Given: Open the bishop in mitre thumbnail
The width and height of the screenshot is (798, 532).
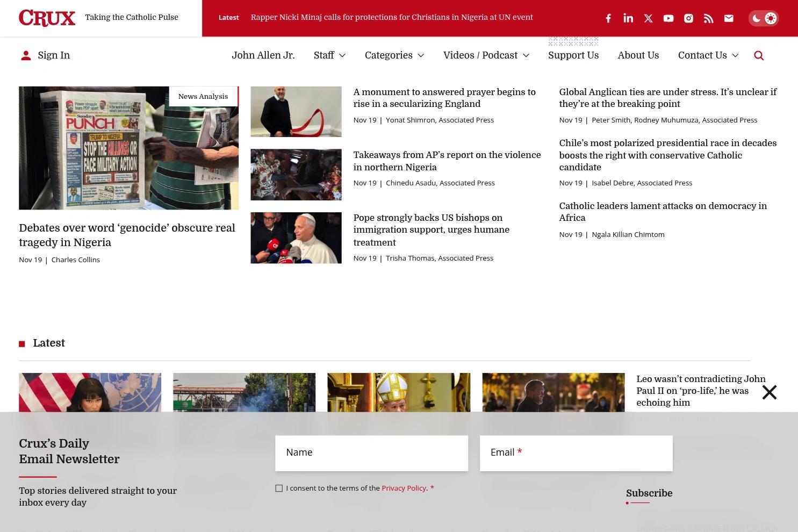Looking at the screenshot, I should coord(399,393).
